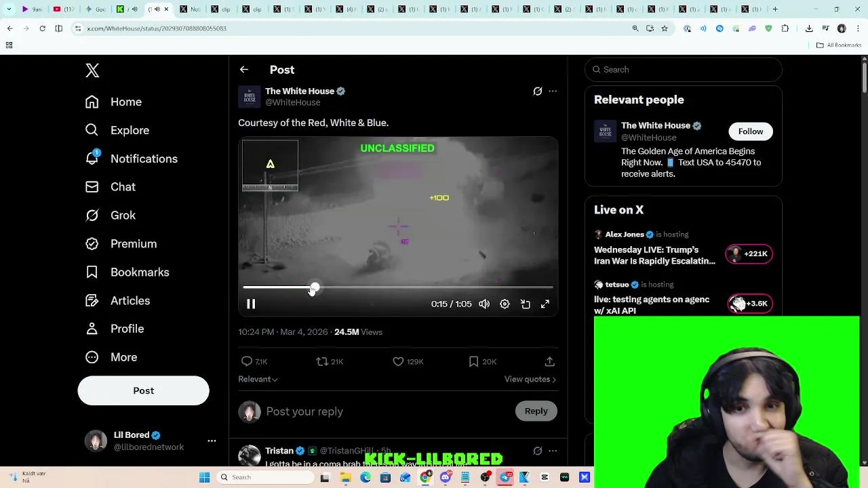The width and height of the screenshot is (868, 488).
Task: Open the browser extensions puzzle icon
Action: click(785, 28)
